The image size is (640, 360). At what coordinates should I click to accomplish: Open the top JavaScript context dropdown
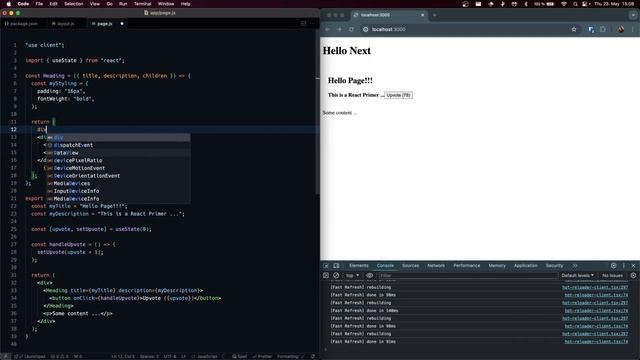click(x=353, y=276)
